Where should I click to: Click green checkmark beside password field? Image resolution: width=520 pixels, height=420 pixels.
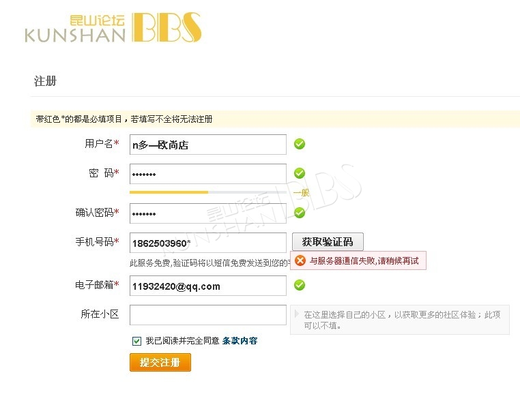point(300,173)
